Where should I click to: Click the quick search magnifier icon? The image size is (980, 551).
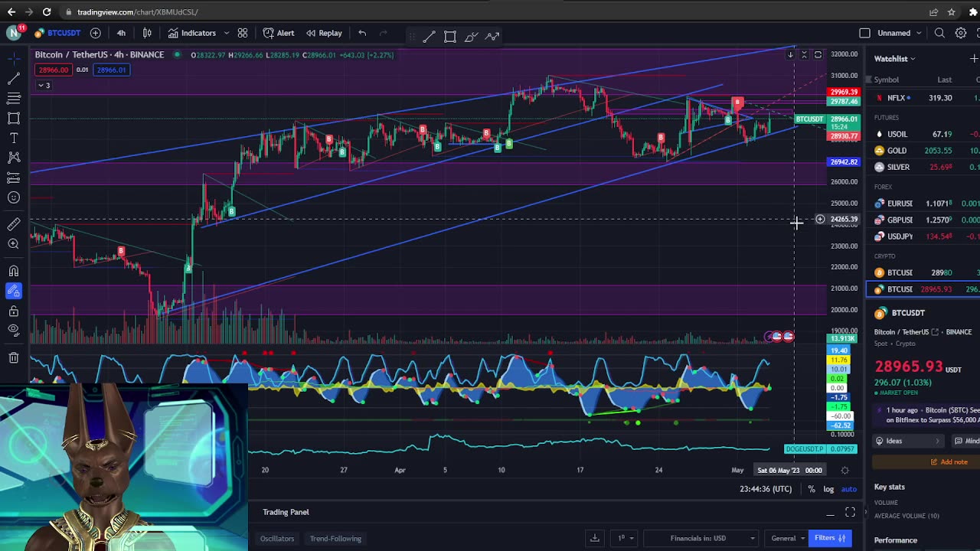pyautogui.click(x=939, y=33)
